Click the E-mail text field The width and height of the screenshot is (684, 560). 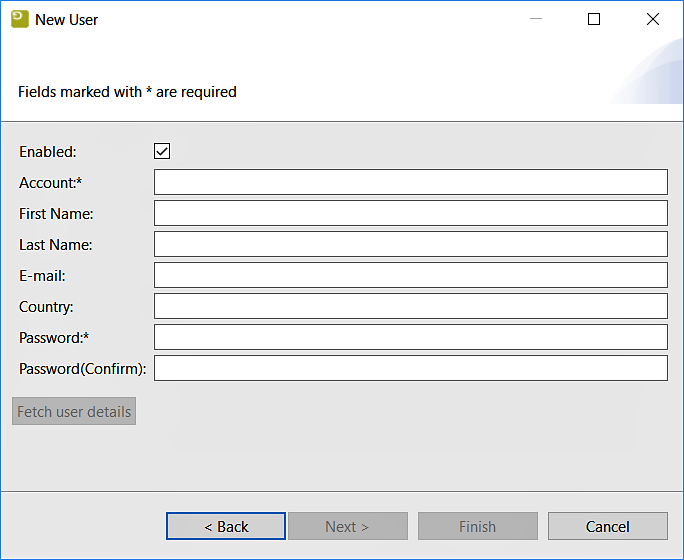click(x=410, y=275)
